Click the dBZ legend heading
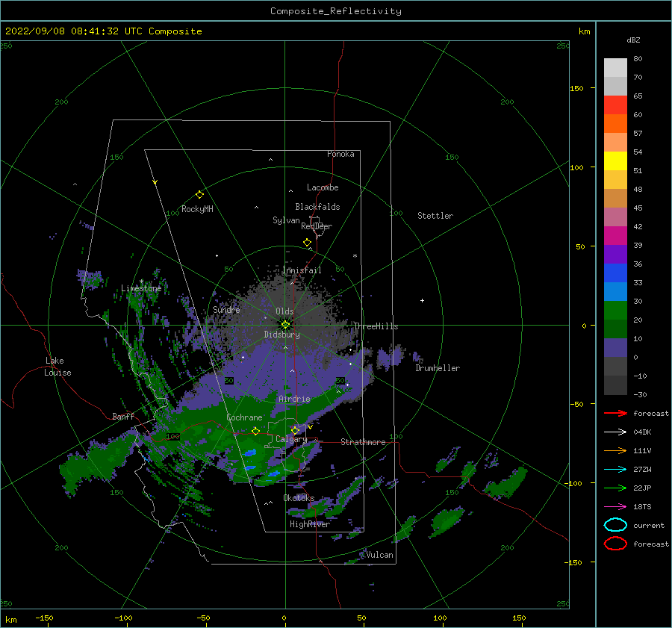Screen dimensions: 672x628 point(633,40)
